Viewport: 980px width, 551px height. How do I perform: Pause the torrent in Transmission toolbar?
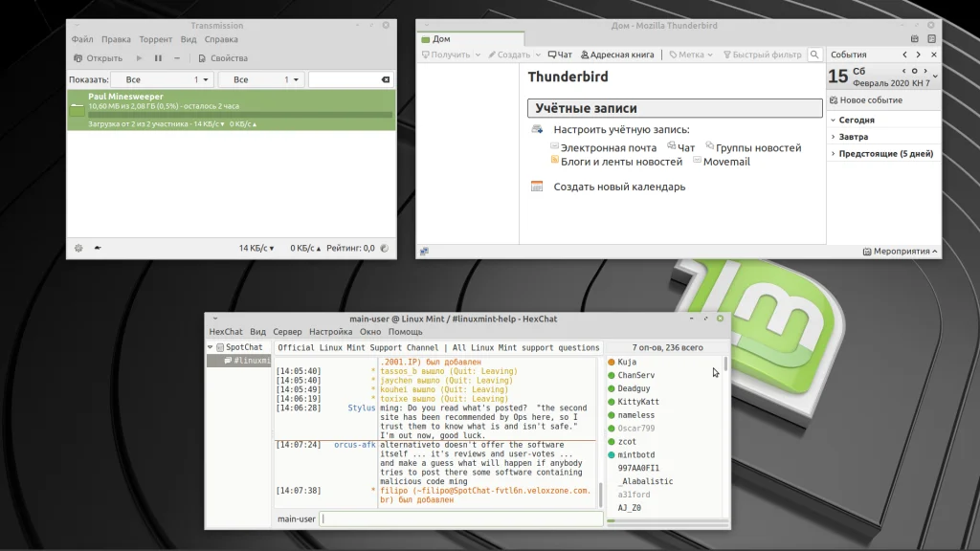tap(158, 58)
